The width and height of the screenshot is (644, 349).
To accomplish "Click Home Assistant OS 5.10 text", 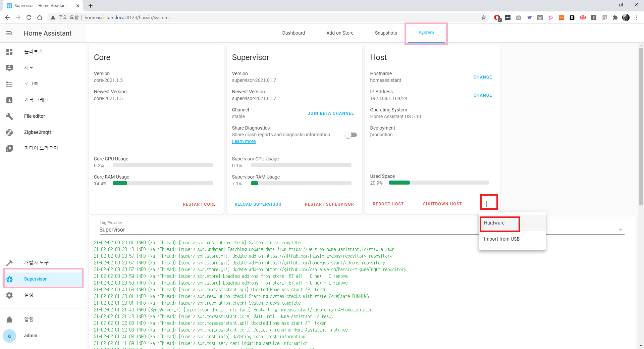I will click(395, 116).
